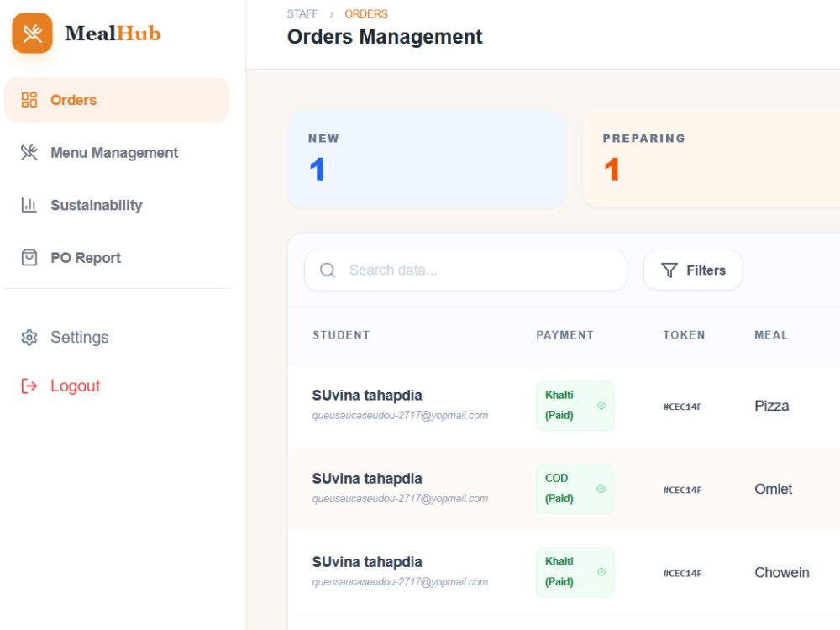Click the Sustainability bar chart icon
The width and height of the screenshot is (840, 630).
[x=29, y=205]
